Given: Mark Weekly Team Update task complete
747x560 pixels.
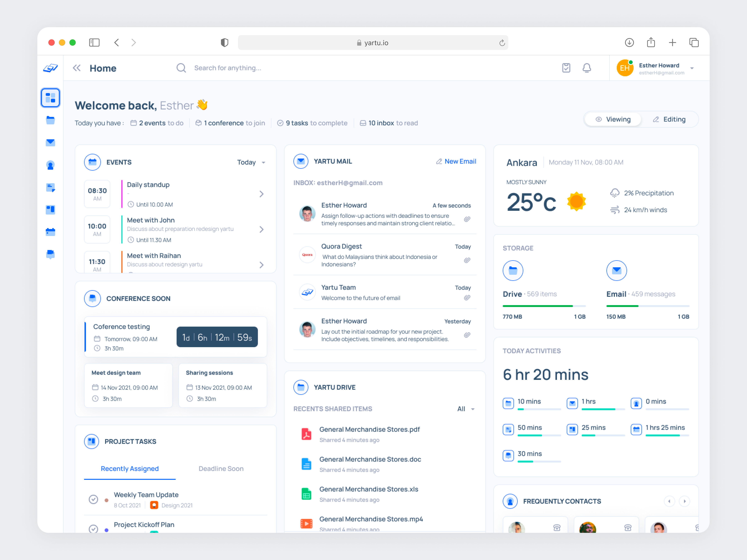Looking at the screenshot, I should [93, 499].
